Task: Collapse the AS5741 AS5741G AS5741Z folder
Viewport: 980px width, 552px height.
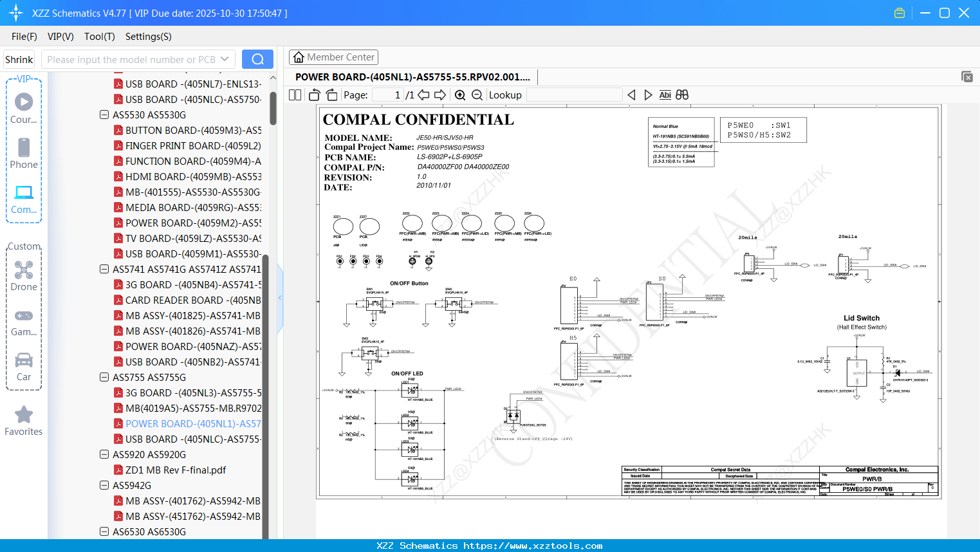Action: click(x=104, y=269)
